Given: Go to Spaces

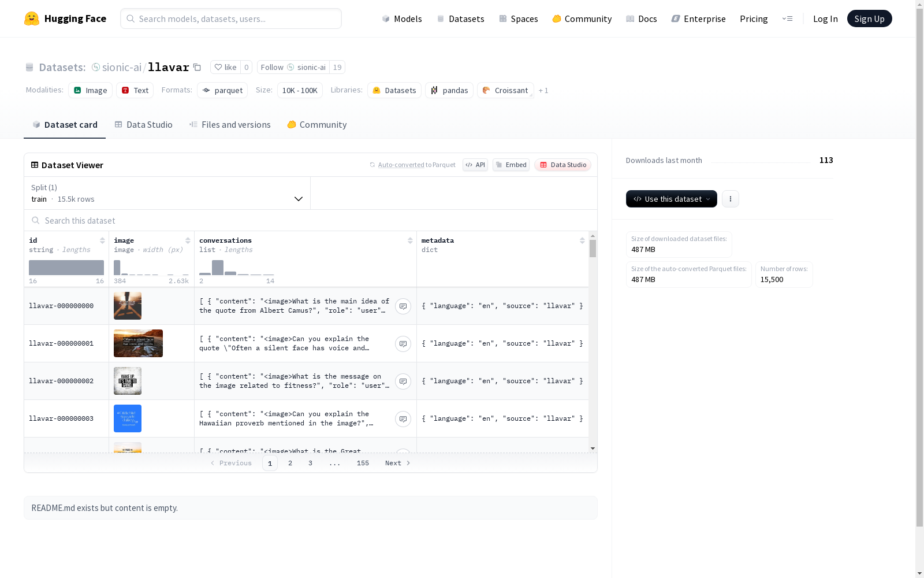Looking at the screenshot, I should 519,18.
